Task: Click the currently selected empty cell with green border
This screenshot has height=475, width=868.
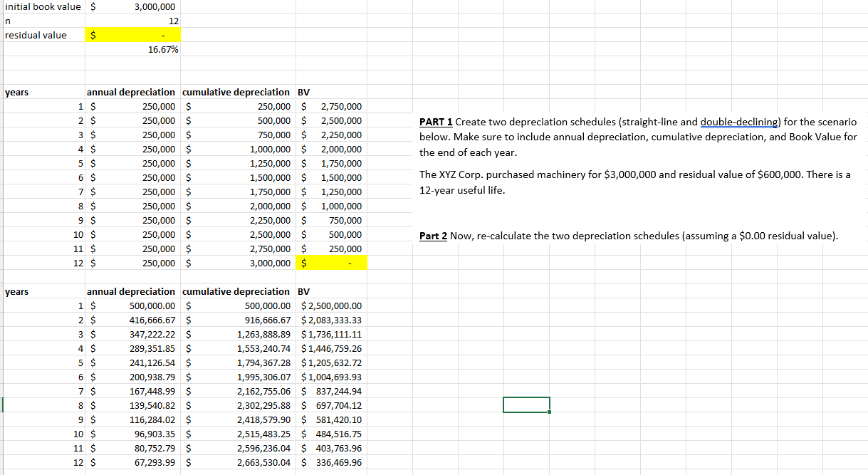Action: [x=526, y=404]
